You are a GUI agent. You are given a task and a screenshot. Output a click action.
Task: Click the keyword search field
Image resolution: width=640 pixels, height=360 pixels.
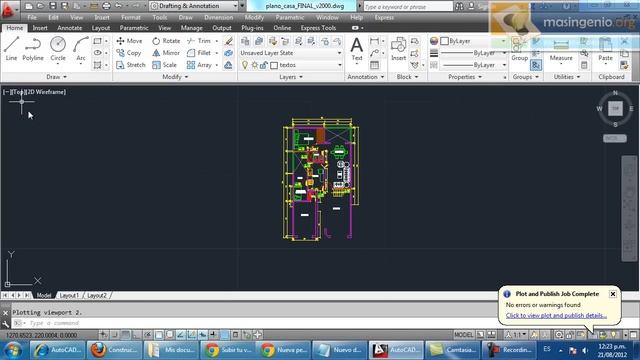408,7
